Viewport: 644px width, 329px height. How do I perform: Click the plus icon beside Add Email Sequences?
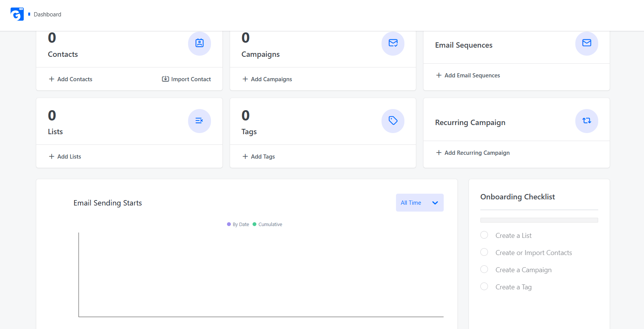pyautogui.click(x=439, y=75)
